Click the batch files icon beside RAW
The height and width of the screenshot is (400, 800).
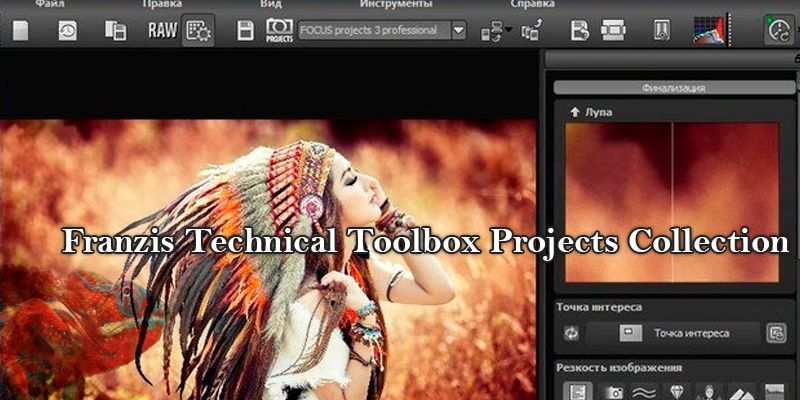[115, 31]
